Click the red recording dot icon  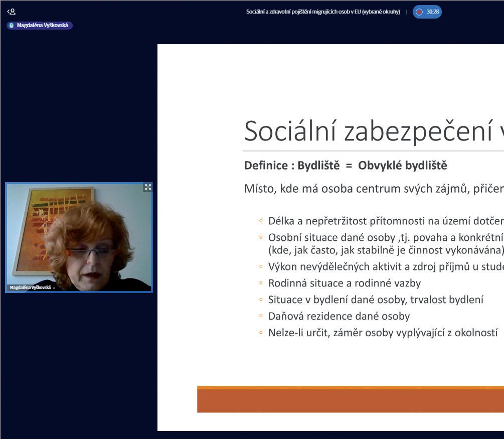419,12
